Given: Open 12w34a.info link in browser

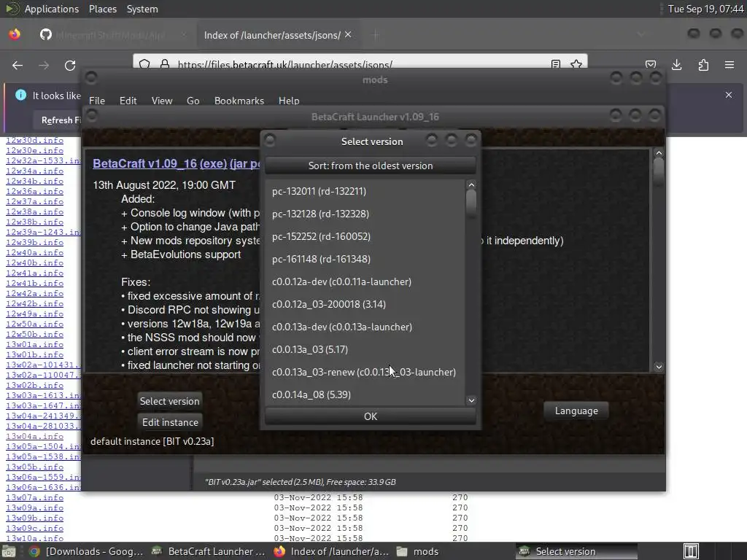Looking at the screenshot, I should coord(34,171).
